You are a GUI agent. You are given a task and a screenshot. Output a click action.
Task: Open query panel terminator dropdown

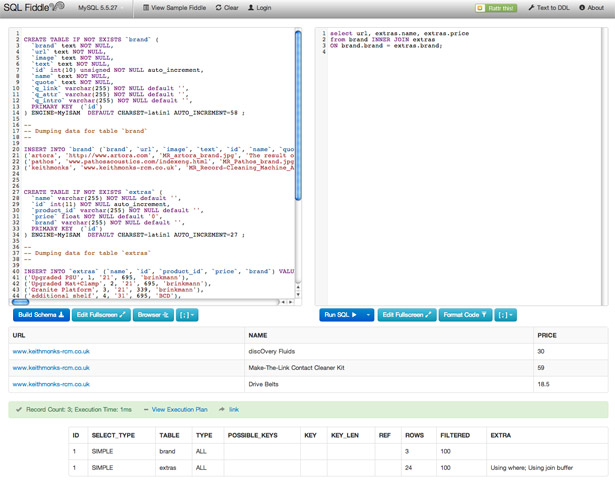505,315
